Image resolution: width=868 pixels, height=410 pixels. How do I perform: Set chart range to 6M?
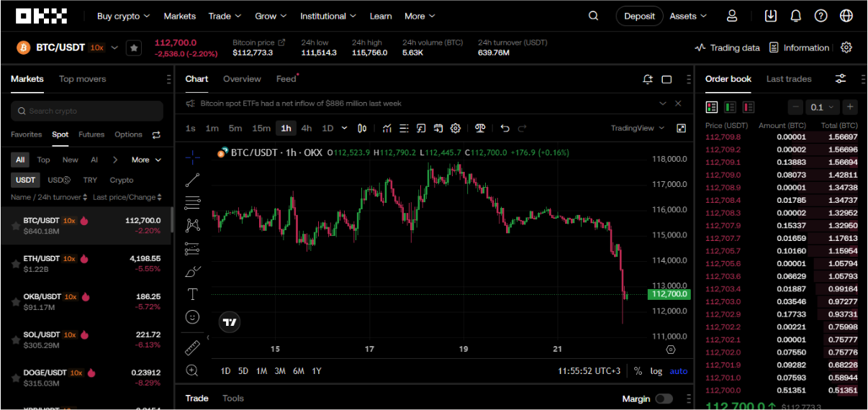299,371
